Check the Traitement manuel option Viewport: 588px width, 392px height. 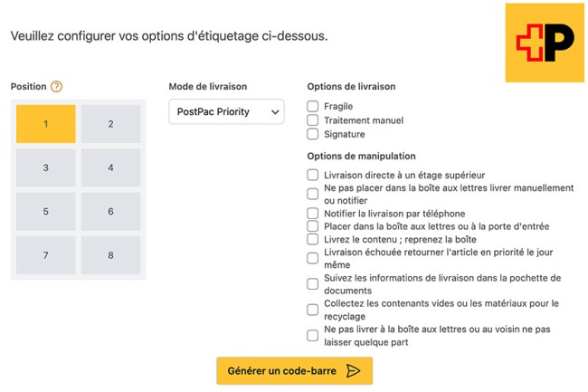point(313,120)
